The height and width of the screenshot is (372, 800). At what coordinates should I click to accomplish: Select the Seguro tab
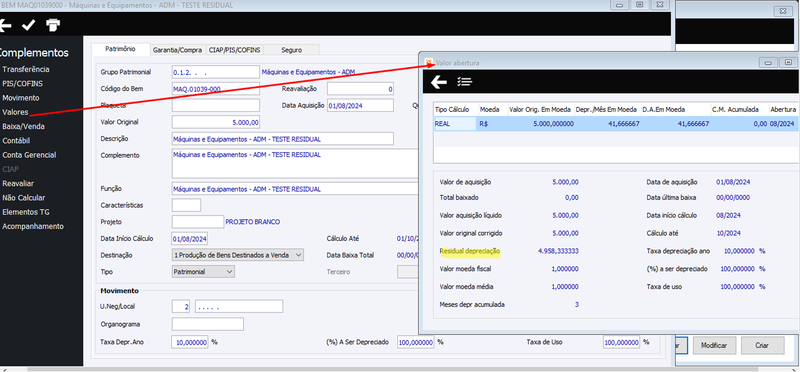click(x=291, y=50)
